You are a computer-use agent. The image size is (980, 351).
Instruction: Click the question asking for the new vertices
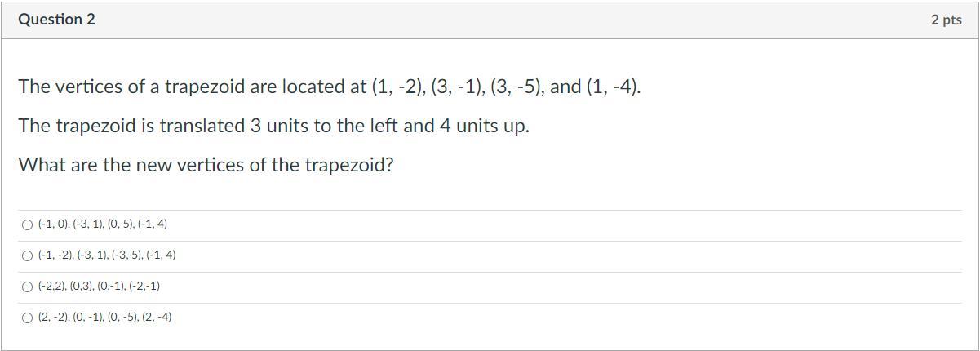tap(206, 166)
